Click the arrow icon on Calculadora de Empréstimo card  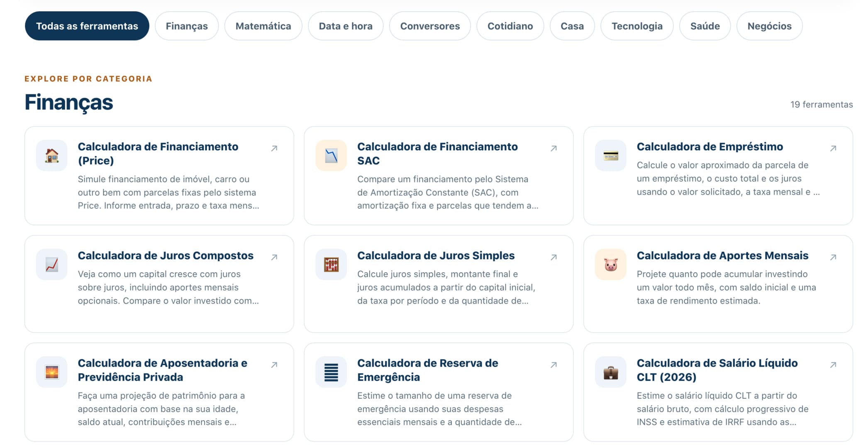tap(833, 148)
